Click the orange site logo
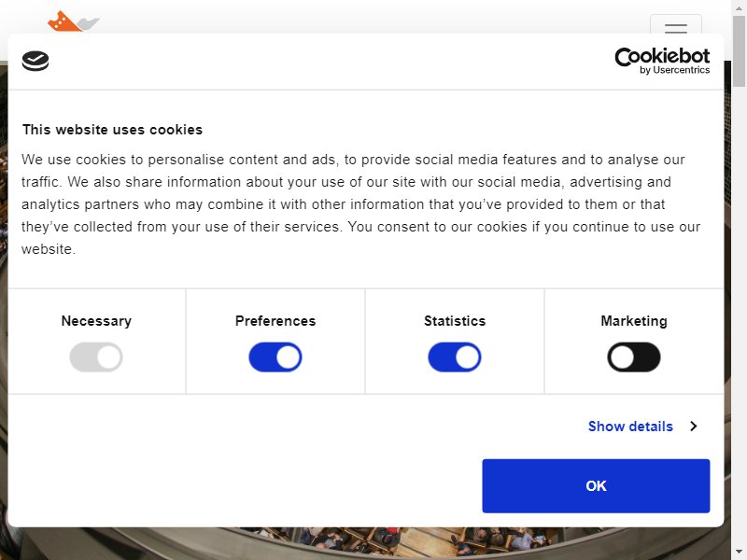 [74, 21]
